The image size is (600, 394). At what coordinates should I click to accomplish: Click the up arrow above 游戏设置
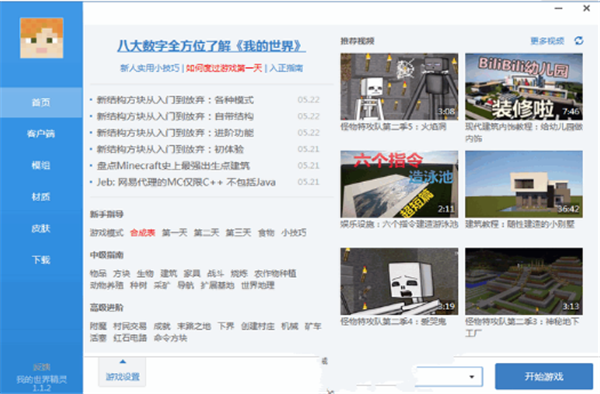point(122,361)
